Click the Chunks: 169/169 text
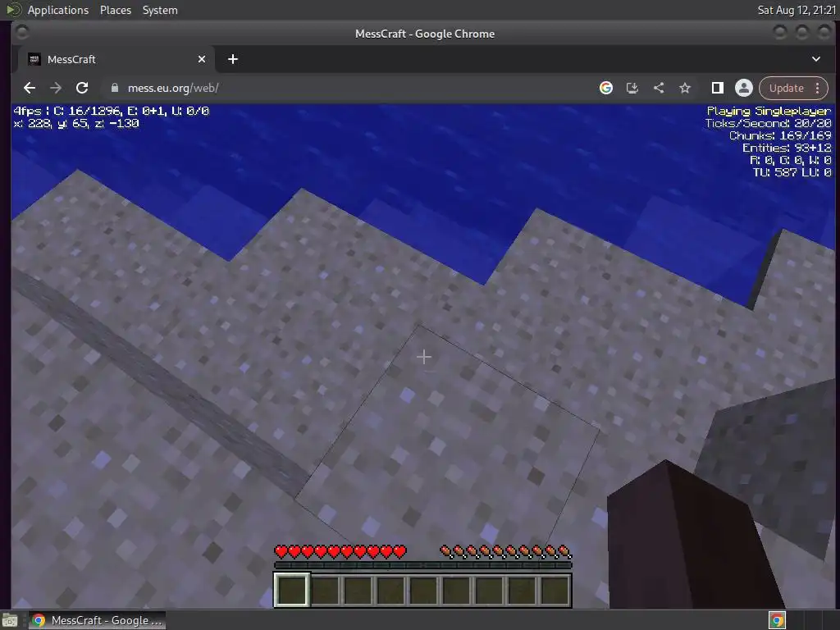The height and width of the screenshot is (630, 840). pyautogui.click(x=780, y=135)
